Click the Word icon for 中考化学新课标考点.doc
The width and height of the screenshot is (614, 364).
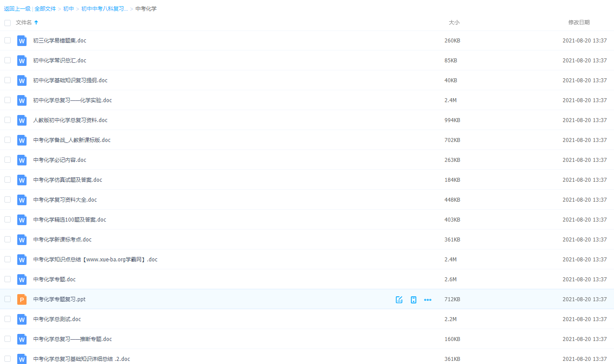click(22, 240)
